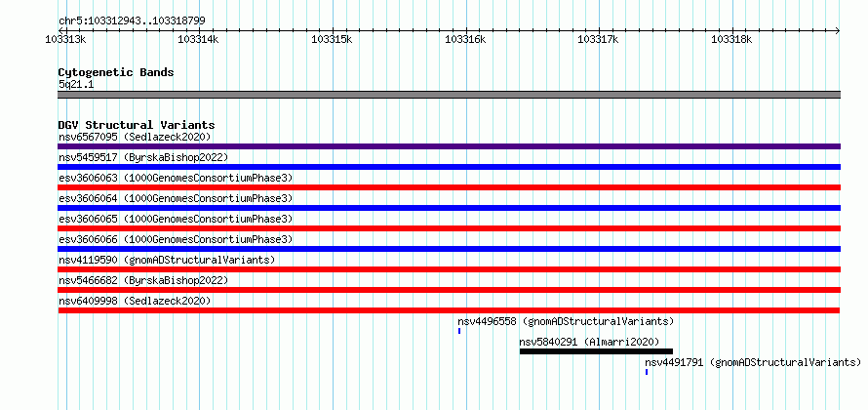This screenshot has height=410, width=868.
Task: Open nsv4491791 (gnomADStructuralVariants) label
Action: 754,362
